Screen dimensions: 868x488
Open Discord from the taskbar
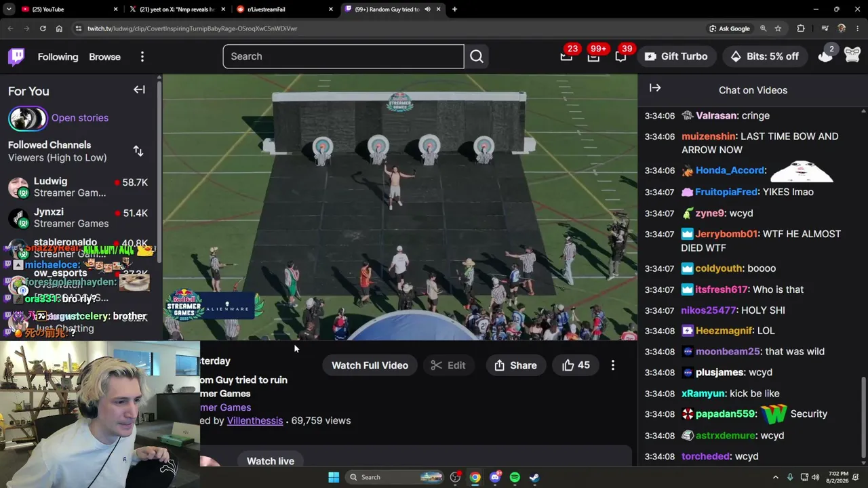[495, 477]
